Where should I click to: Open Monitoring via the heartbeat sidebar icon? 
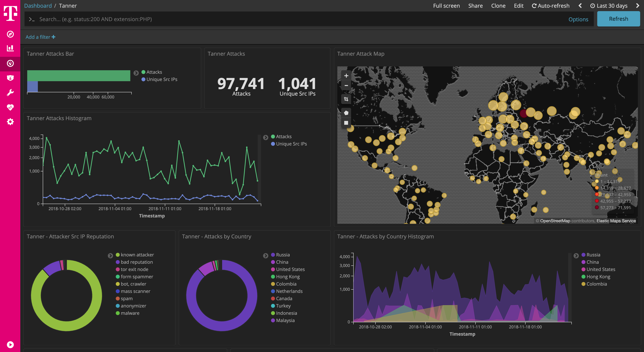pos(10,107)
